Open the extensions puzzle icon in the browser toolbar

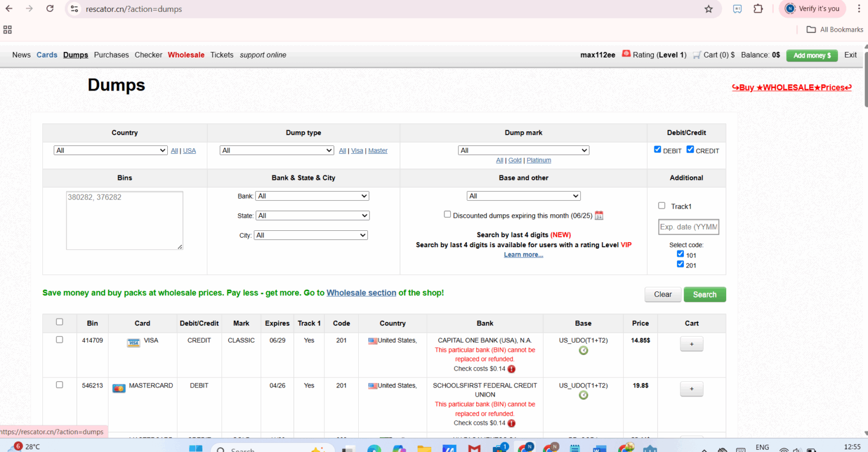click(758, 8)
